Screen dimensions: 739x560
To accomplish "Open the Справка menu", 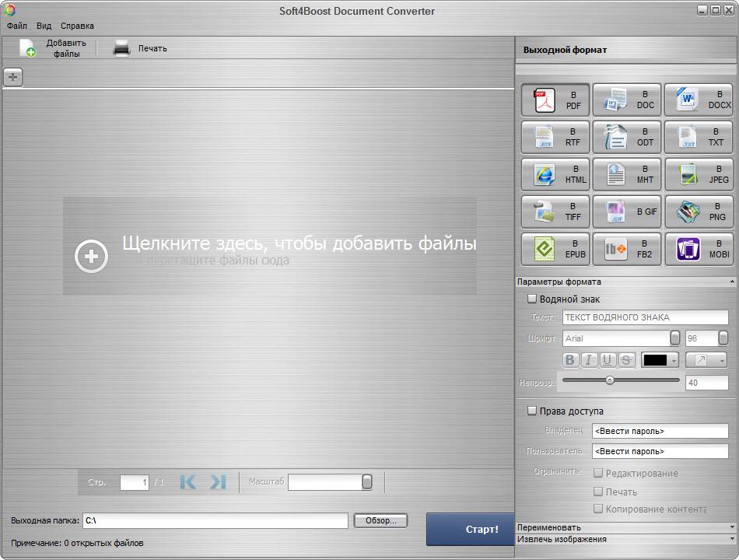I will [x=77, y=26].
